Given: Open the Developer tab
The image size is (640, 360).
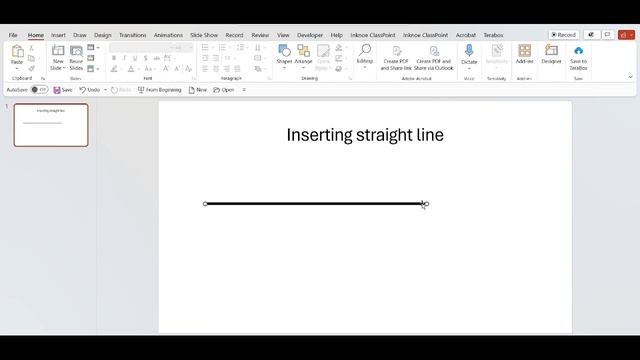Looking at the screenshot, I should click(310, 35).
